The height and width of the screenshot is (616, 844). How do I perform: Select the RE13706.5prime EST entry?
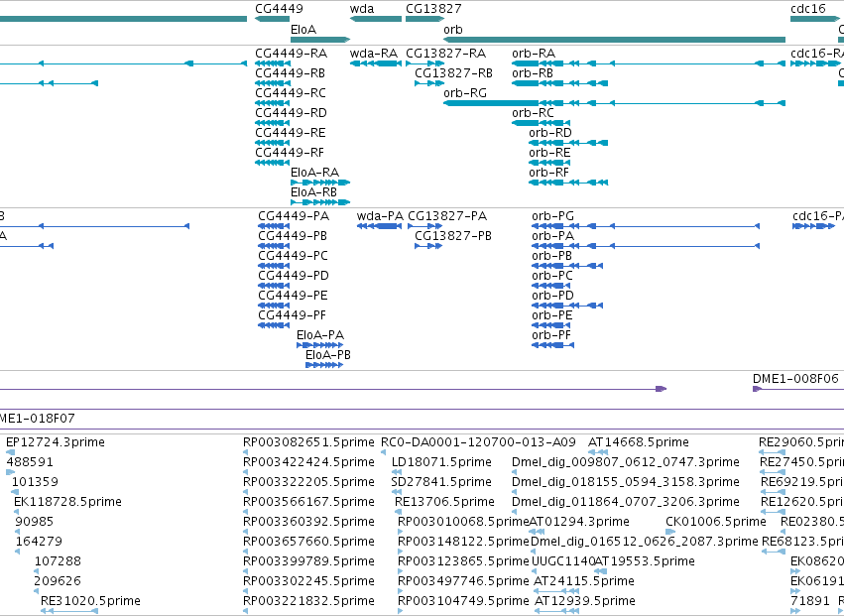[x=444, y=502]
